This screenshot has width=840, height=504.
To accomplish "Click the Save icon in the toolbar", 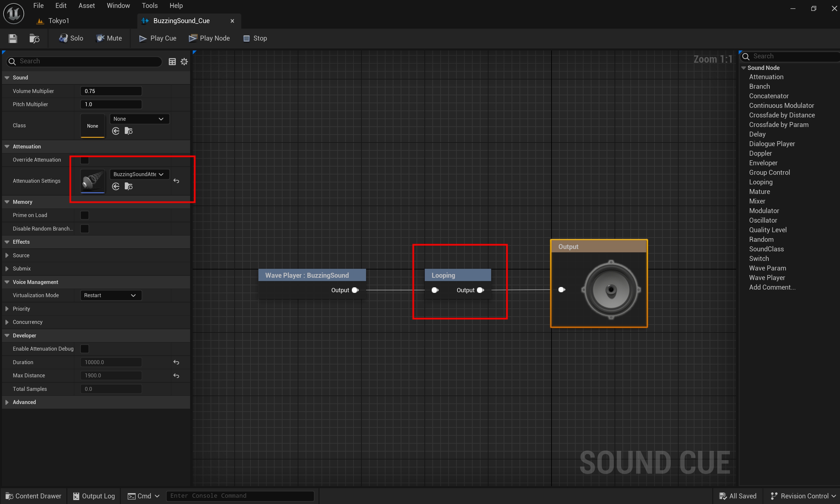I will tap(13, 38).
